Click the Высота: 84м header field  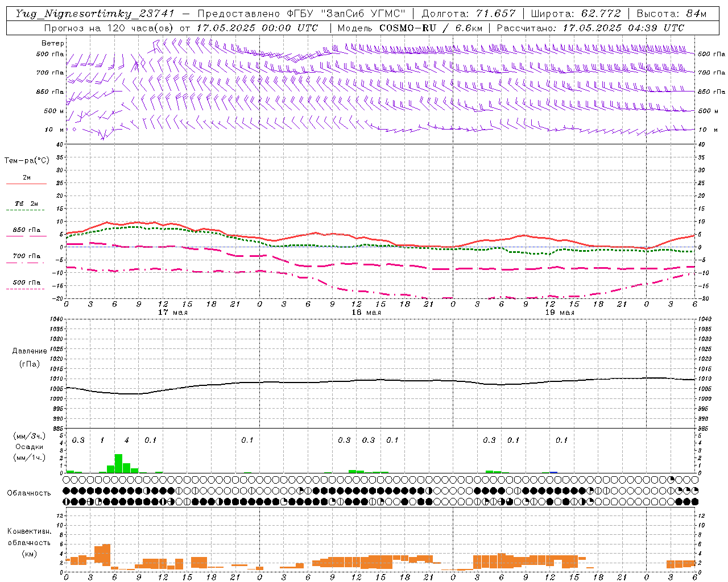click(x=671, y=14)
